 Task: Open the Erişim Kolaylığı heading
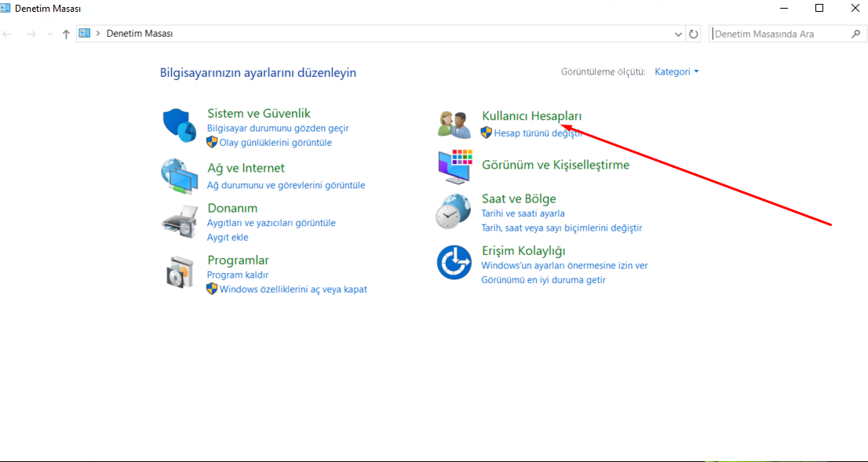523,251
